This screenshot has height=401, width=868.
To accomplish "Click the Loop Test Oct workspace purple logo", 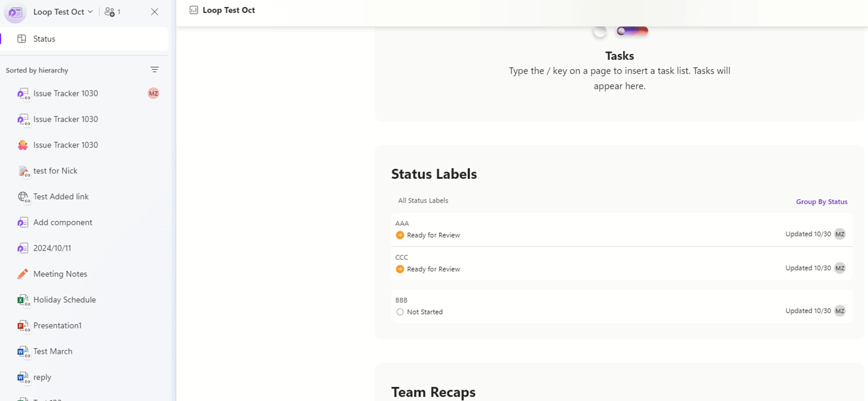I will pos(14,12).
